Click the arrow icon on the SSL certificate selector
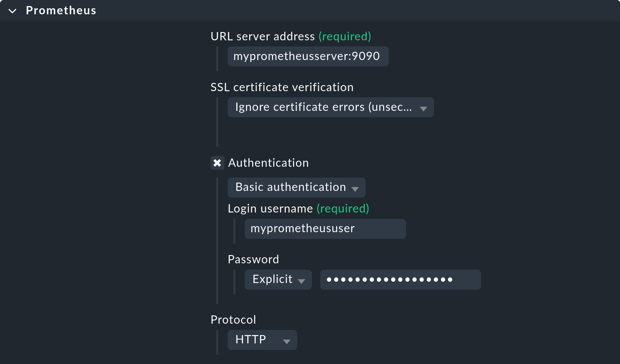The image size is (620, 364). pyautogui.click(x=424, y=108)
